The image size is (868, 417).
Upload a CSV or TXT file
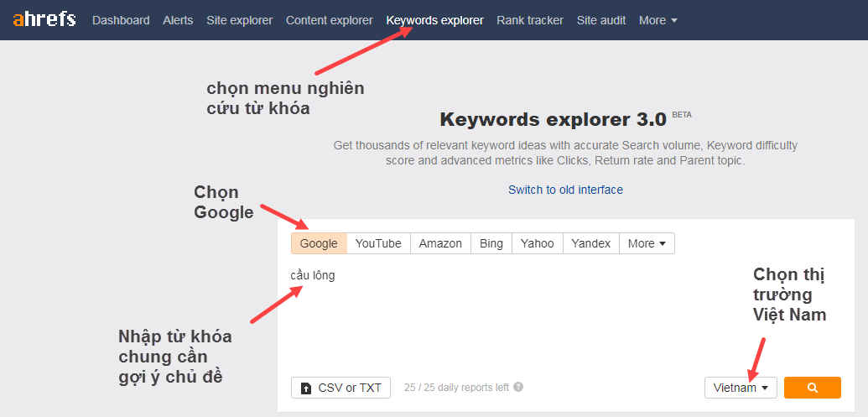click(x=340, y=388)
